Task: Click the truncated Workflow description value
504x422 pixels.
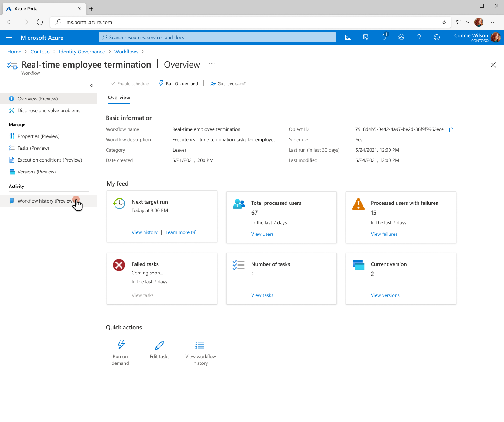Action: (224, 140)
